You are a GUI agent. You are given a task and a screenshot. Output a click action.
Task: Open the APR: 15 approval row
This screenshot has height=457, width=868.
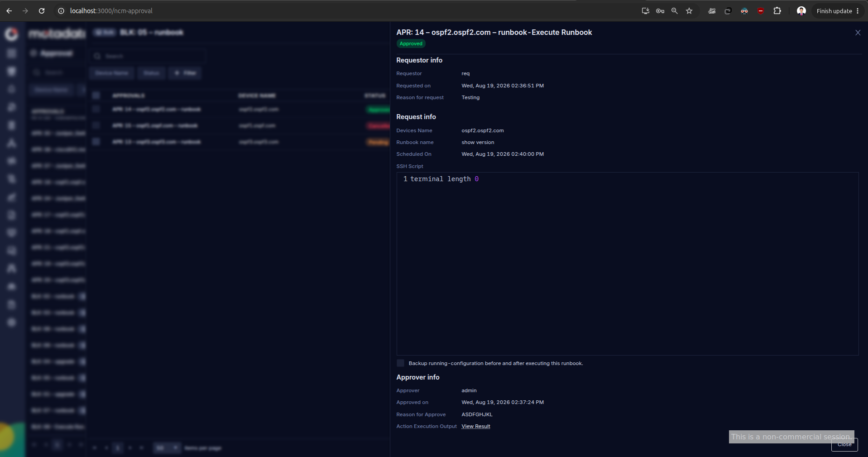155,125
